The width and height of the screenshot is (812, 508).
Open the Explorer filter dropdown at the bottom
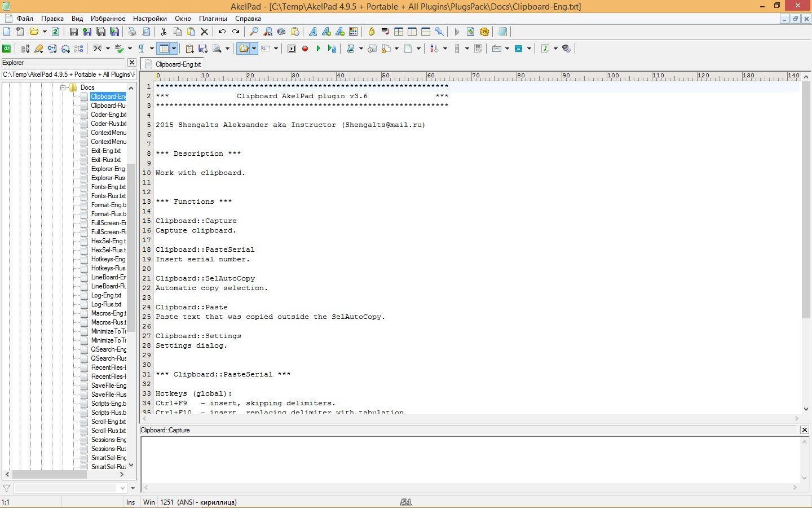(x=122, y=488)
